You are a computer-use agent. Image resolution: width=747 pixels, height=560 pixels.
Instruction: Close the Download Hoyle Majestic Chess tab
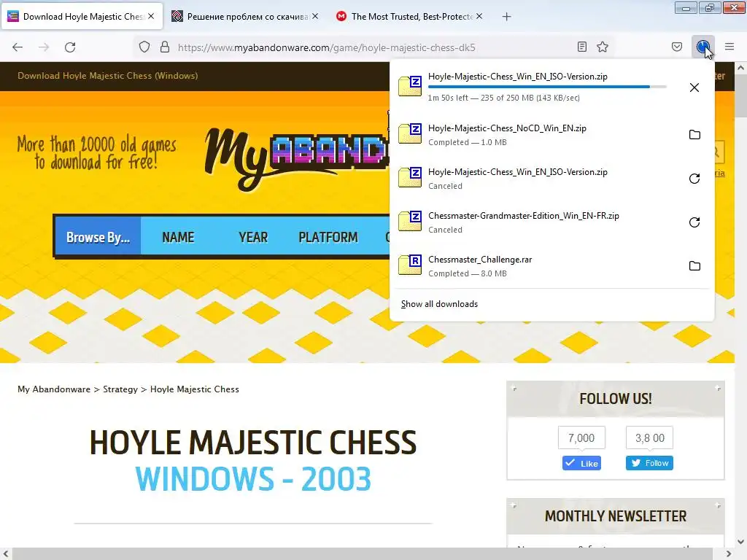151,16
